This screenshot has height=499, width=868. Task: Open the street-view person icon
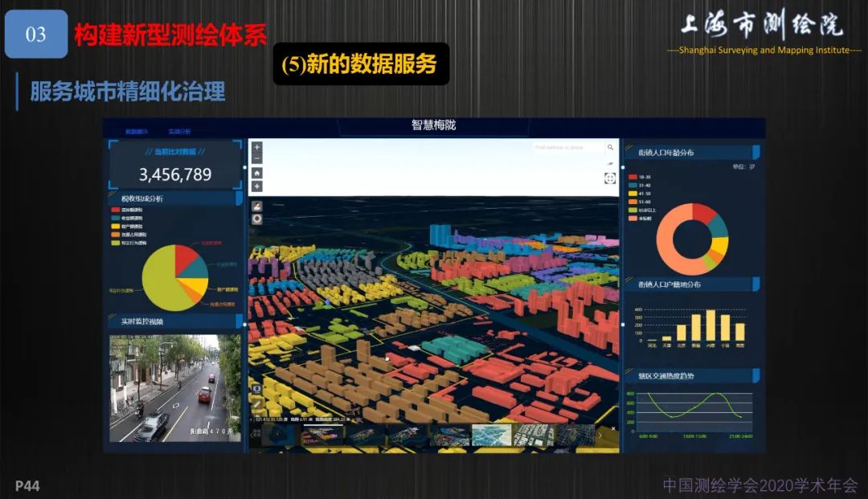(257, 206)
